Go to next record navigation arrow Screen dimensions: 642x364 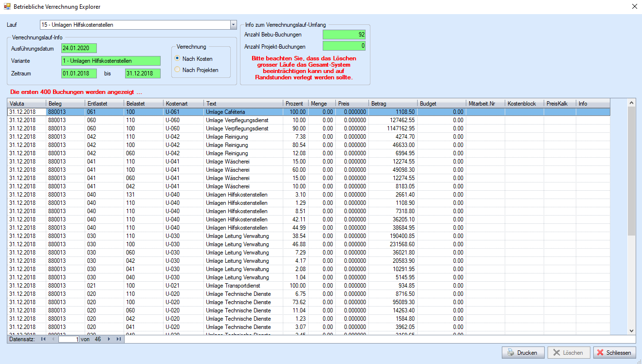click(x=109, y=339)
